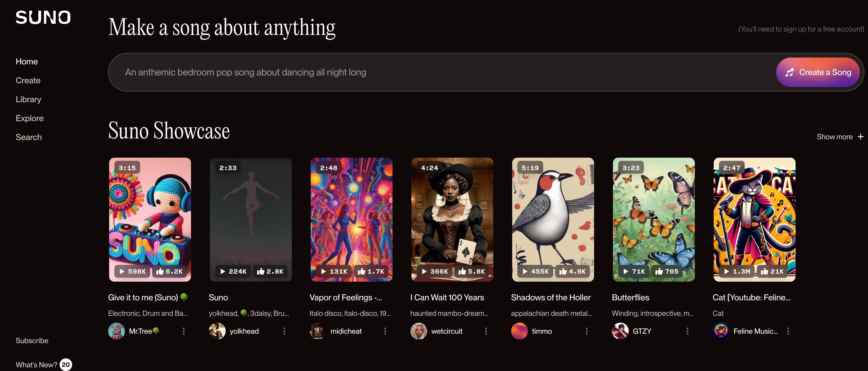Play the Shadows of the Holler track
This screenshot has height=371, width=868.
pyautogui.click(x=525, y=271)
